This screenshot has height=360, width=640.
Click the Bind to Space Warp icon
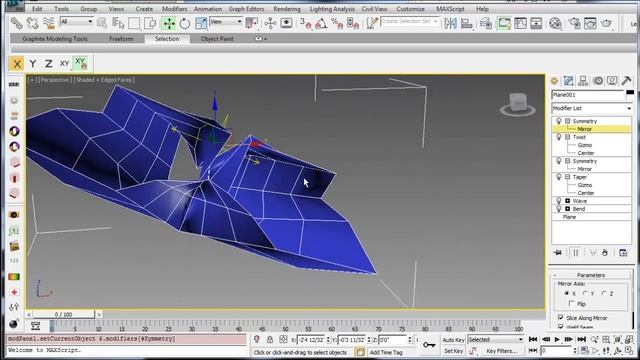[x=49, y=23]
